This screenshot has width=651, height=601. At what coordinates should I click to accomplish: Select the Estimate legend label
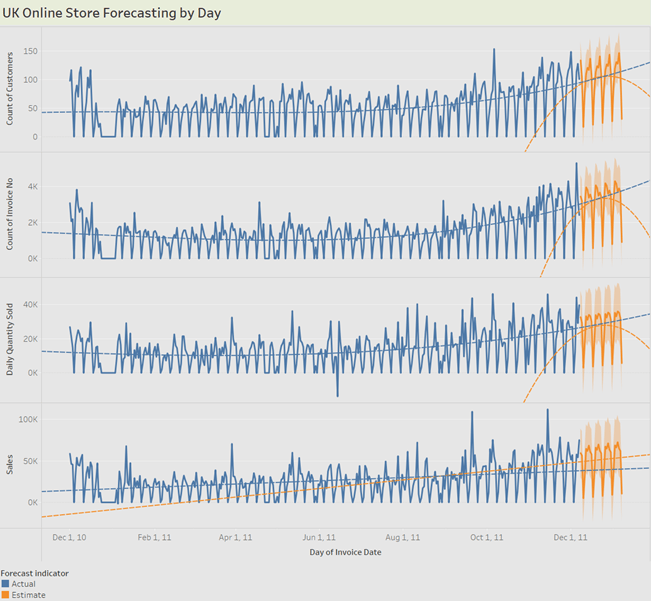28,595
